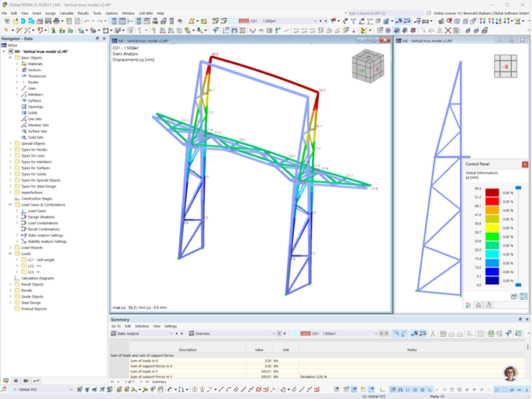This screenshot has width=532, height=399.
Task: Go to previous load combination arrow in toolbar
Action: click(320, 21)
